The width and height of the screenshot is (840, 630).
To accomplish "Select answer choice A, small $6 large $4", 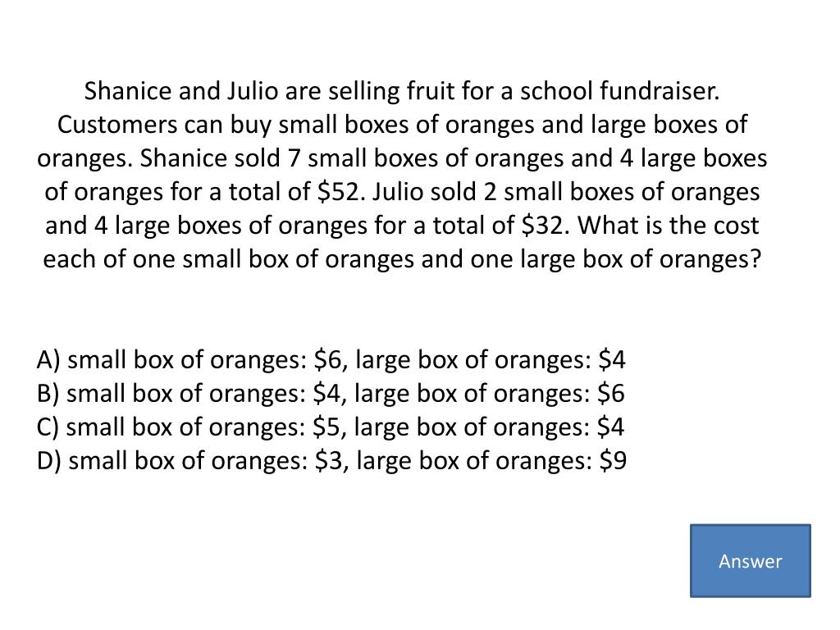I will [331, 359].
